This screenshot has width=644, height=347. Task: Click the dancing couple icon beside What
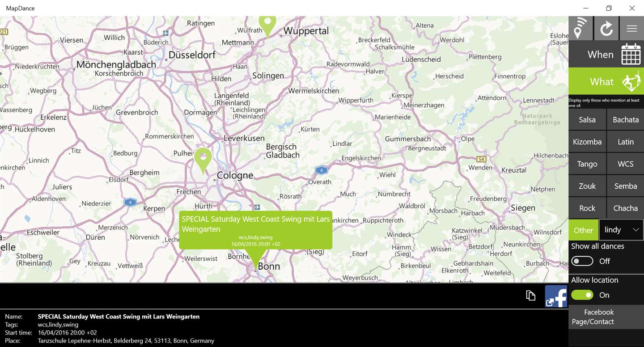(632, 81)
